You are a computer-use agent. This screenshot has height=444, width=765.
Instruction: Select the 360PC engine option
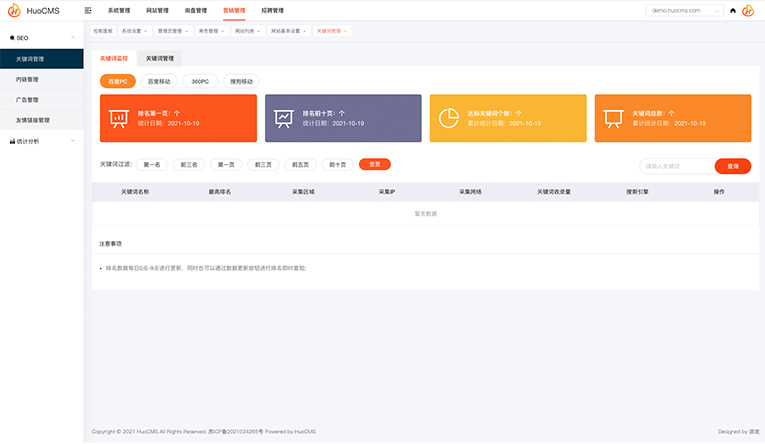coord(200,81)
